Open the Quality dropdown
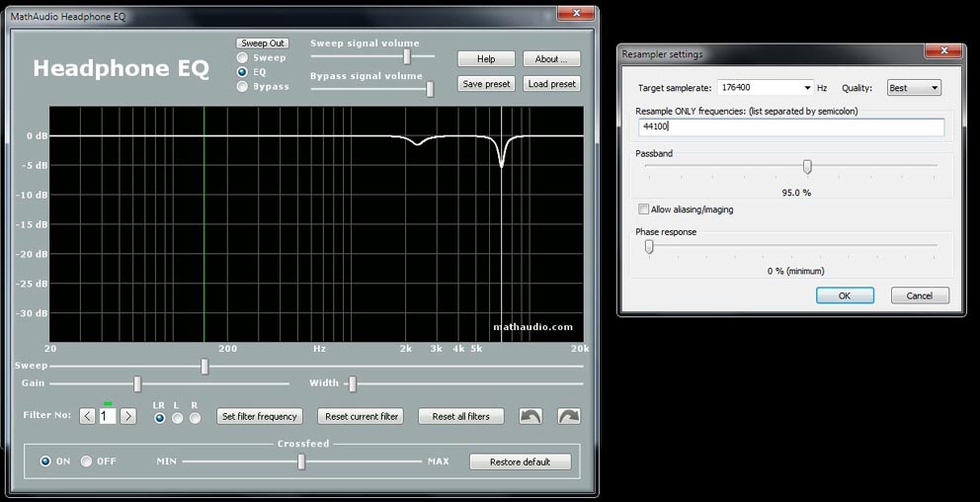The image size is (980, 502). point(935,88)
